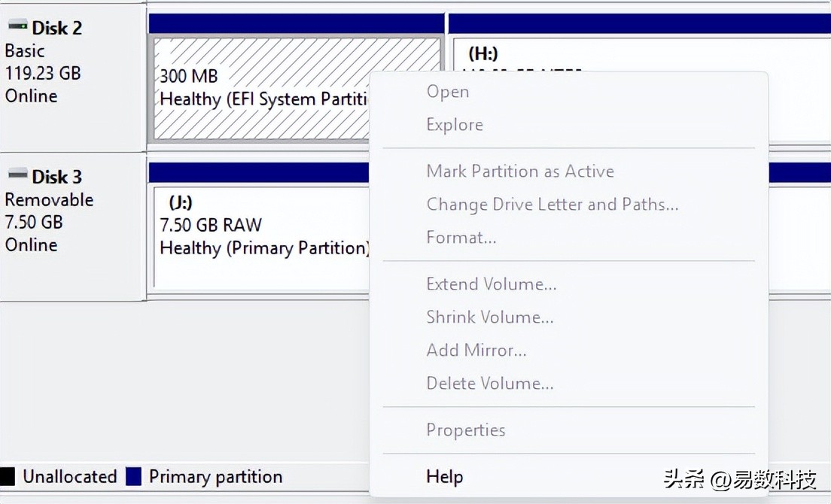
Task: Click the Disk 3 removable drive icon
Action: (17, 173)
